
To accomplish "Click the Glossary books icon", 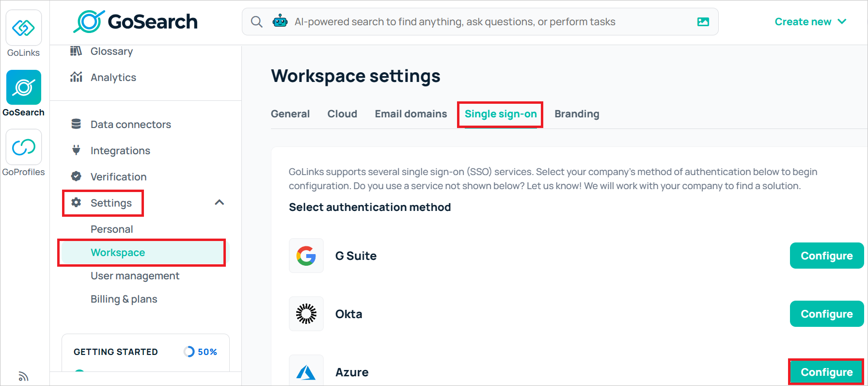I will coord(76,51).
